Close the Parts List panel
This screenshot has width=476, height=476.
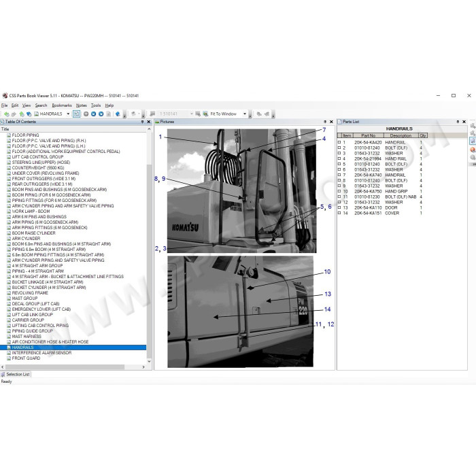(464, 122)
